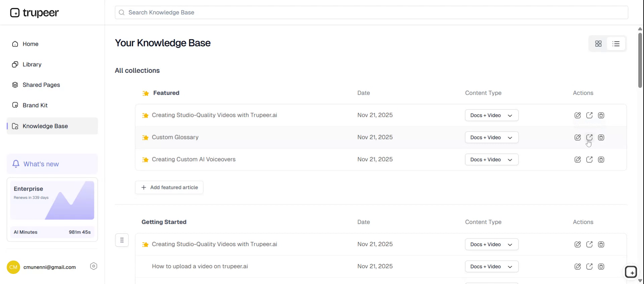
Task: Click the search magnifier icon
Action: point(122,12)
